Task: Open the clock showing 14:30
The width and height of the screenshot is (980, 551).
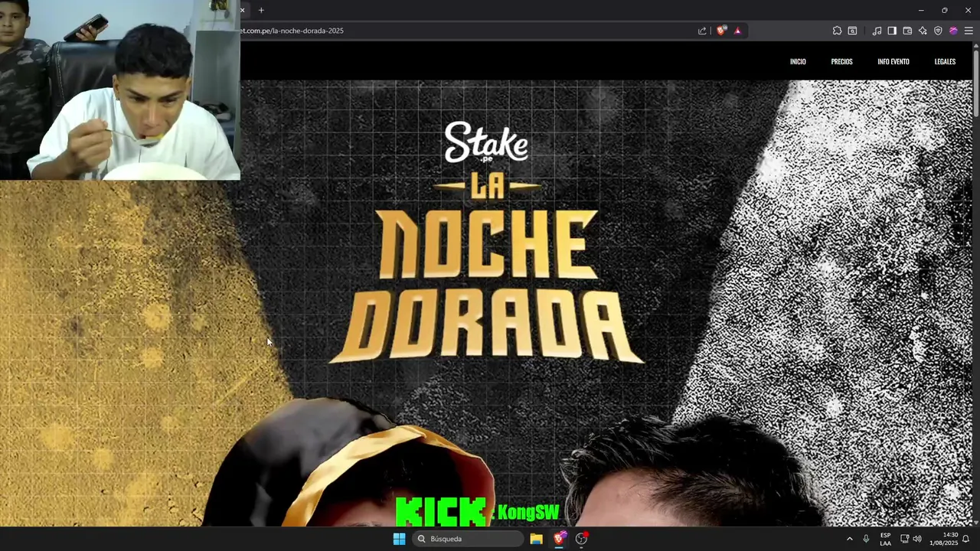Action: 943,539
